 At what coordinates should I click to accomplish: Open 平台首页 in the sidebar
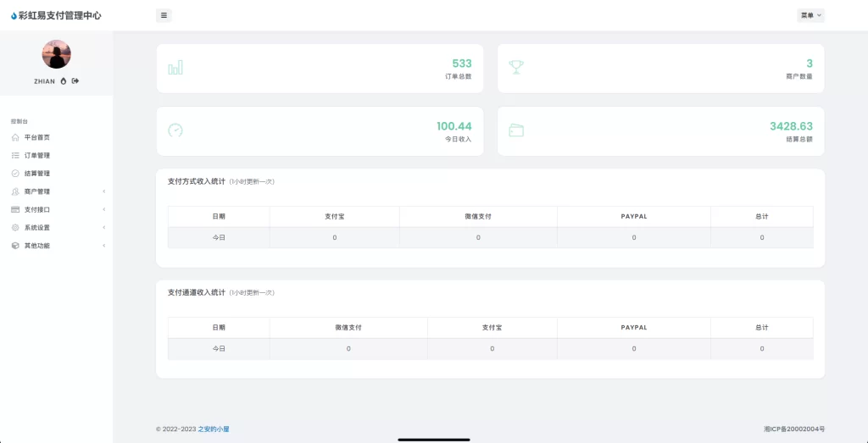click(57, 137)
